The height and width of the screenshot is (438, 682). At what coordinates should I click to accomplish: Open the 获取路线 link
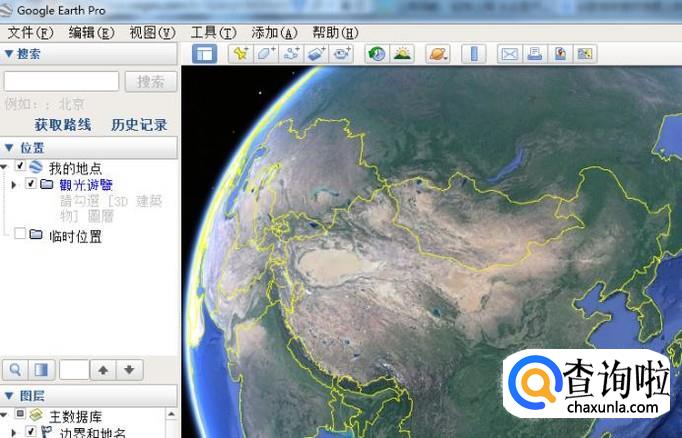63,125
